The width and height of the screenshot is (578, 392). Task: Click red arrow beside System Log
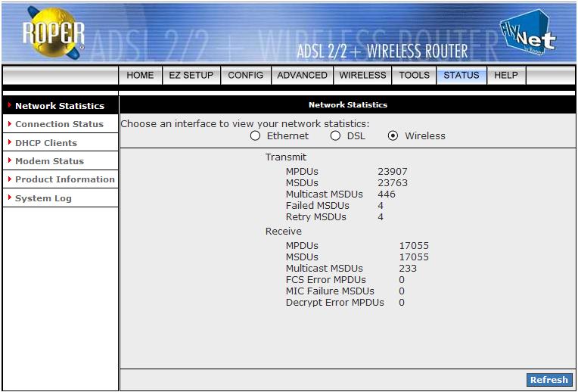(x=9, y=198)
